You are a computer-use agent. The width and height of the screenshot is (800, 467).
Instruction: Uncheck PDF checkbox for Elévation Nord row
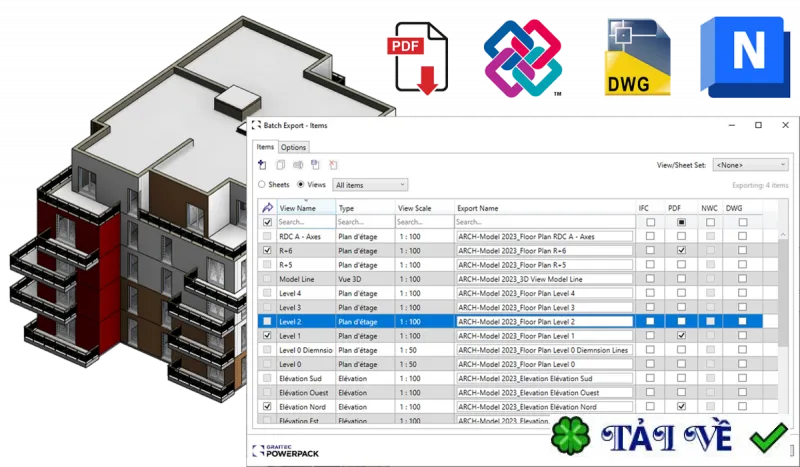pos(681,406)
